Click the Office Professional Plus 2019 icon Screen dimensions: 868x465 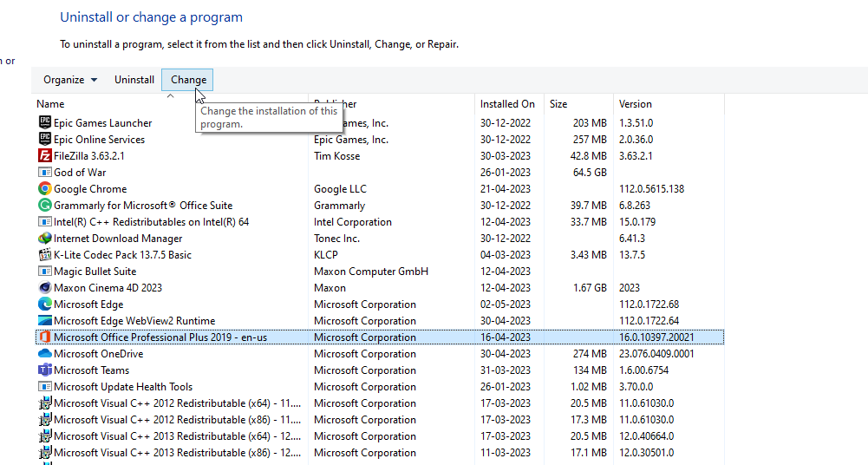45,337
